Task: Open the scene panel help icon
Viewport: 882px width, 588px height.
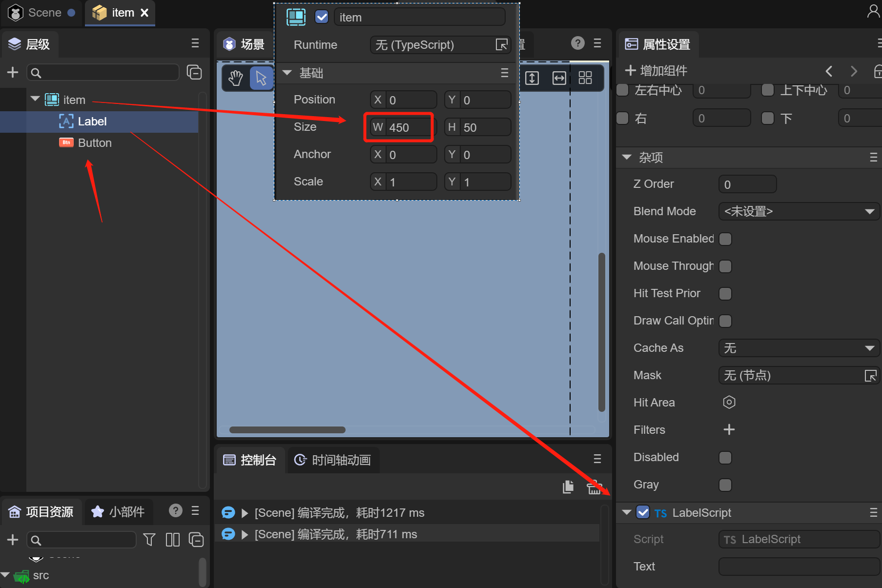Action: (x=577, y=43)
